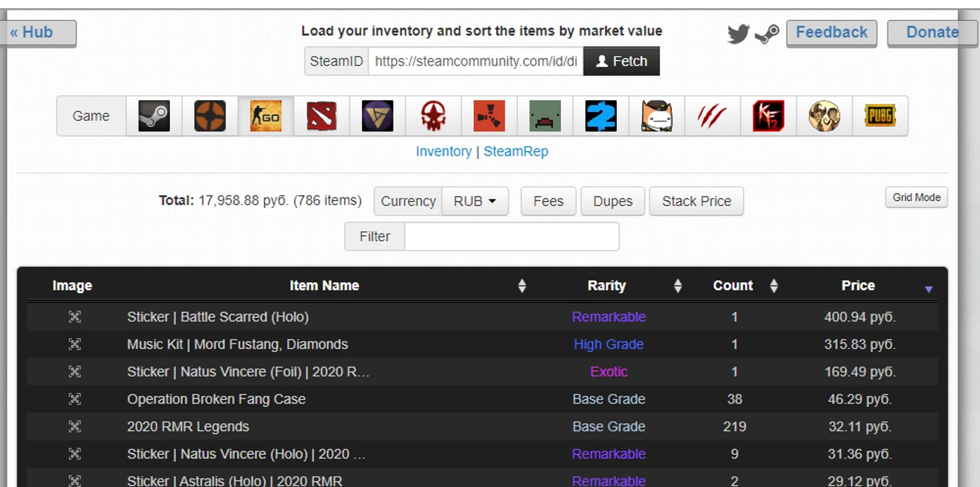Select the CS:GO game icon
This screenshot has width=980, height=487.
[x=266, y=116]
